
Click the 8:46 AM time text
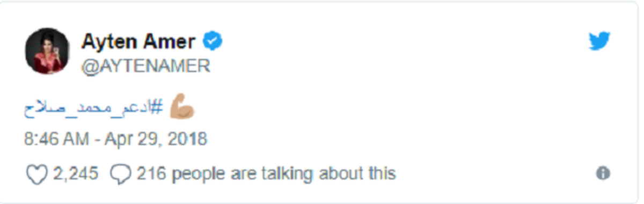[57, 139]
